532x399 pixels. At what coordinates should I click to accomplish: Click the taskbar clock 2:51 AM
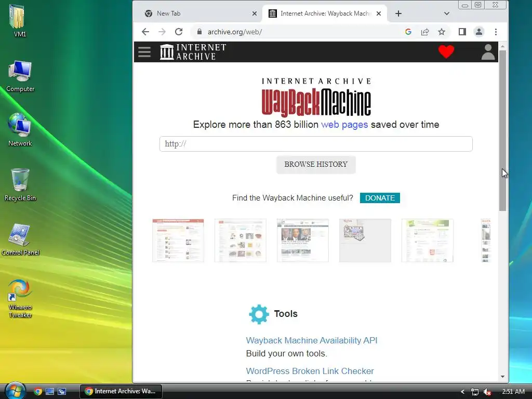(x=513, y=391)
